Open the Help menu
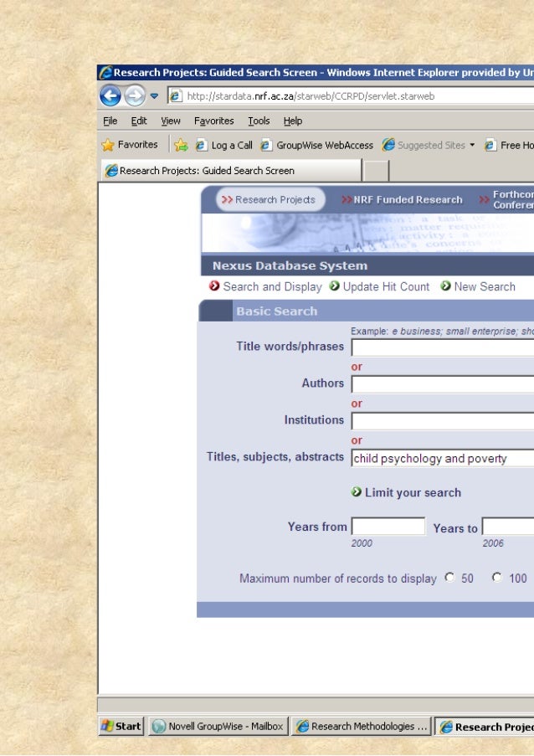Screen dimensions: 534x756 pyautogui.click(x=293, y=121)
